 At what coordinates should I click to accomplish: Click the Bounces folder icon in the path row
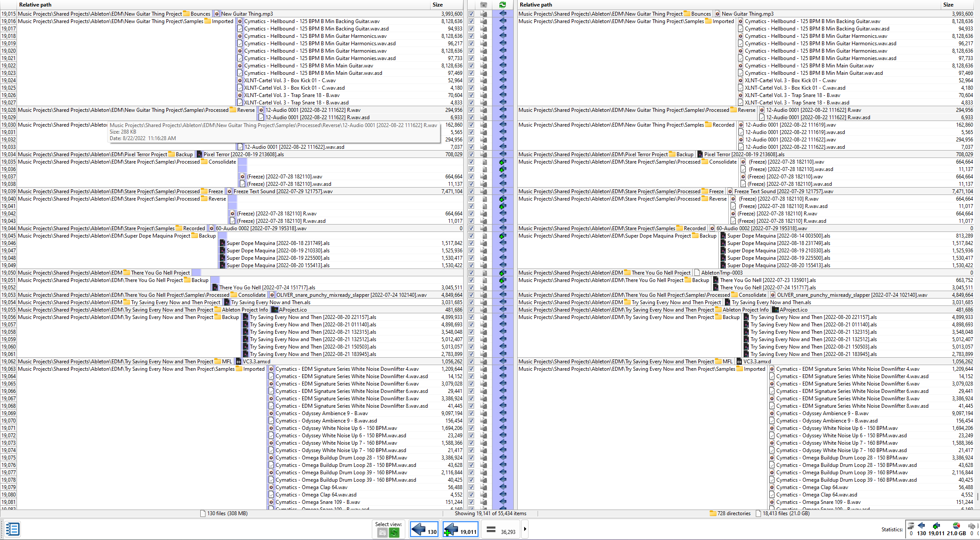pyautogui.click(x=186, y=13)
